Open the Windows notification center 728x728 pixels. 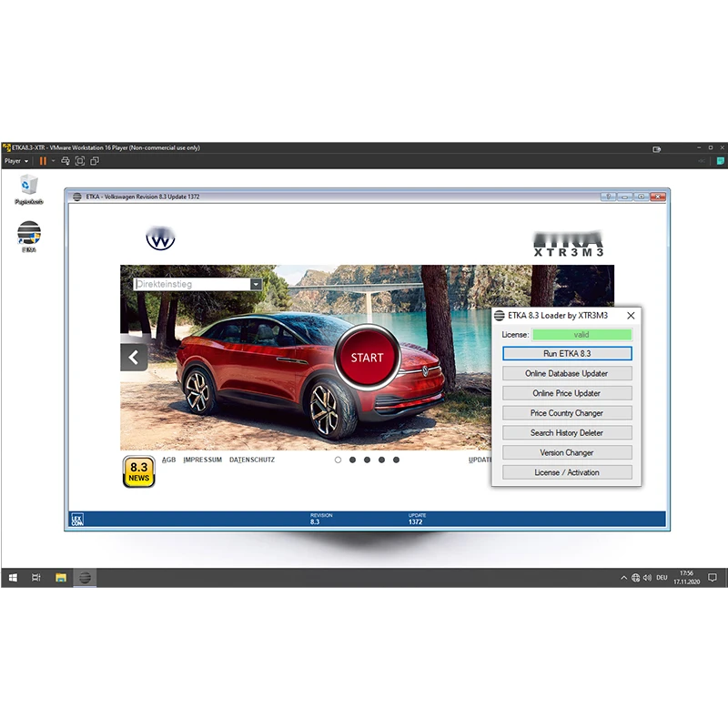[713, 578]
